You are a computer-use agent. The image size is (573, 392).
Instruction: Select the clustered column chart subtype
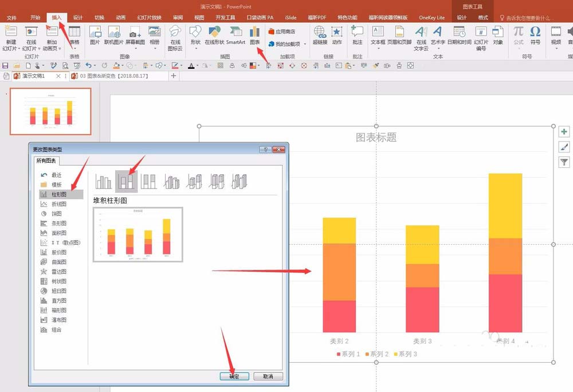coord(103,182)
